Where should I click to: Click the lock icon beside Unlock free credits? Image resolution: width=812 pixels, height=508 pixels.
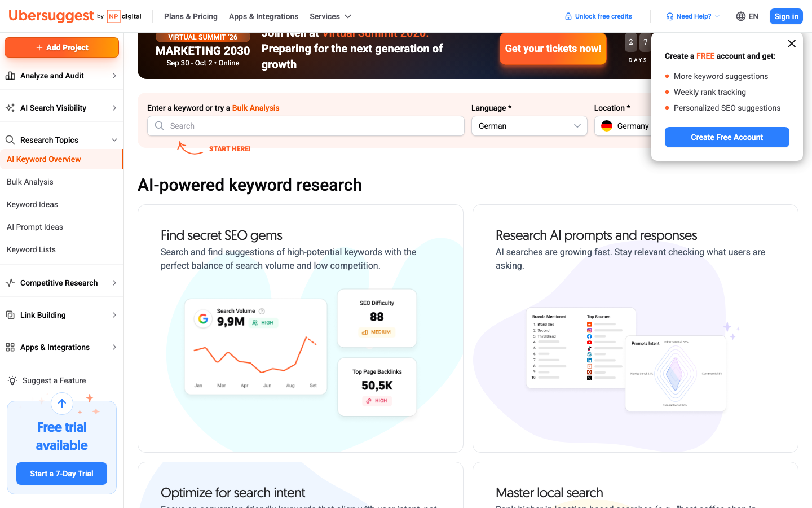(568, 16)
